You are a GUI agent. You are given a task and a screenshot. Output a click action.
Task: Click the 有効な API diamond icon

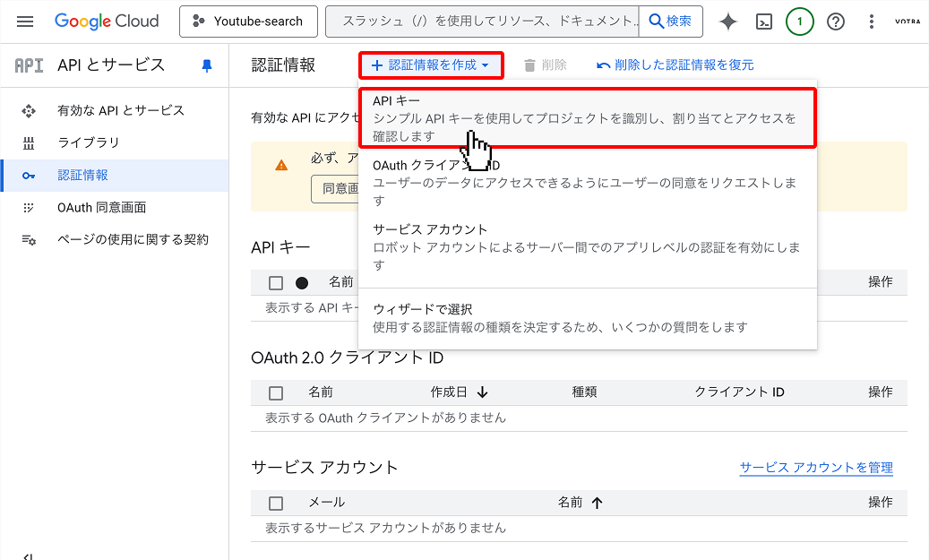click(x=29, y=111)
